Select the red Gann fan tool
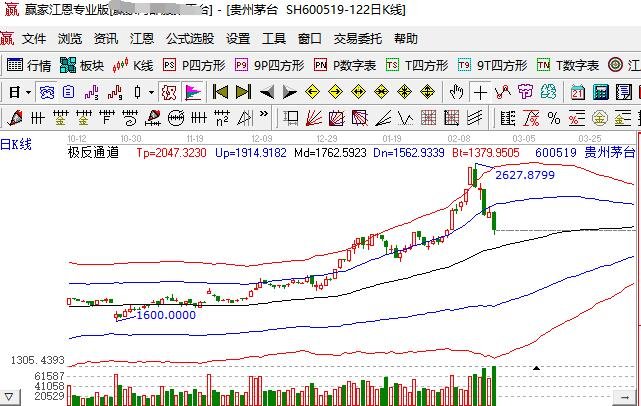Screen dimensions: 641x406 (x=314, y=118)
